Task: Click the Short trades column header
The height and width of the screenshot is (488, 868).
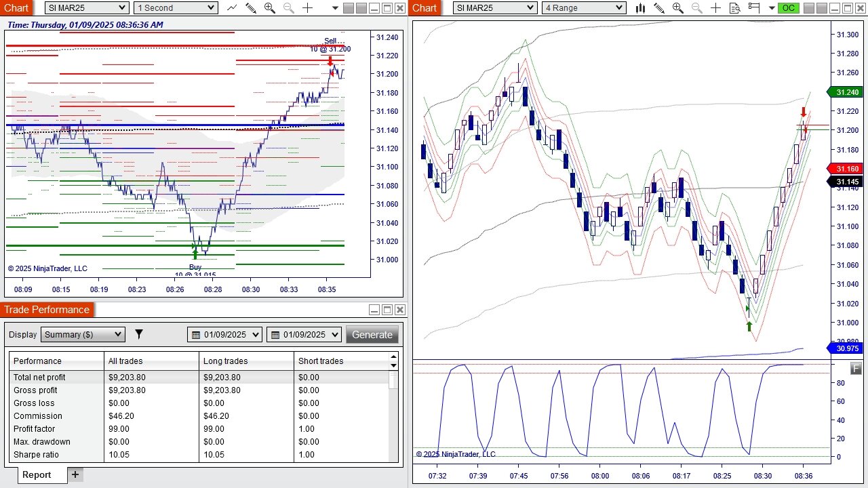Action: (341, 361)
